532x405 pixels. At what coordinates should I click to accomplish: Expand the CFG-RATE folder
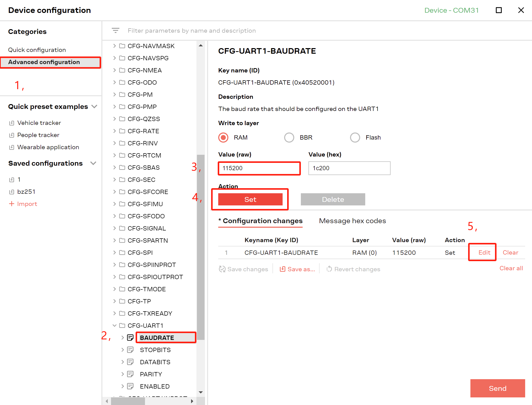click(114, 131)
